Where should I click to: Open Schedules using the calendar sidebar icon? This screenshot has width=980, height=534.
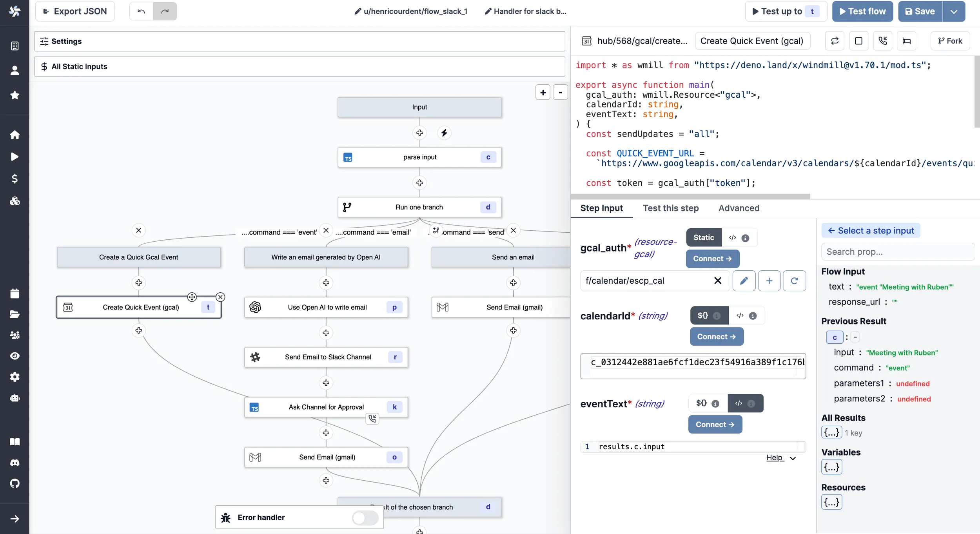click(x=15, y=293)
